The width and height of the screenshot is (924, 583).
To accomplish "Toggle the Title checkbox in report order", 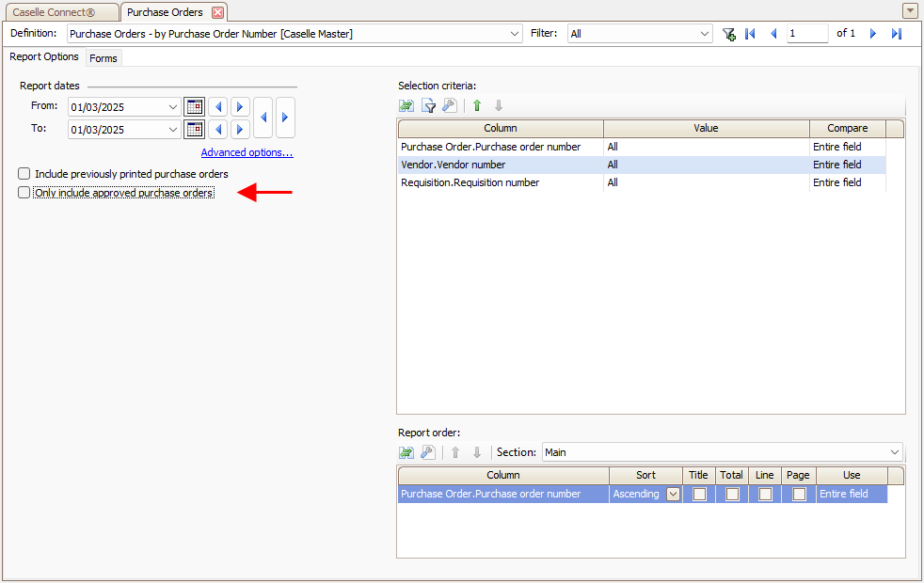I will click(x=699, y=494).
